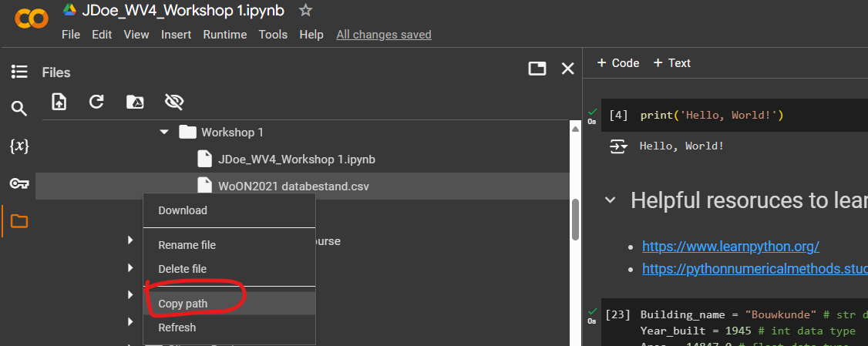868x346 pixels.
Task: Click the Files folder sidebar icon
Action: (x=19, y=222)
